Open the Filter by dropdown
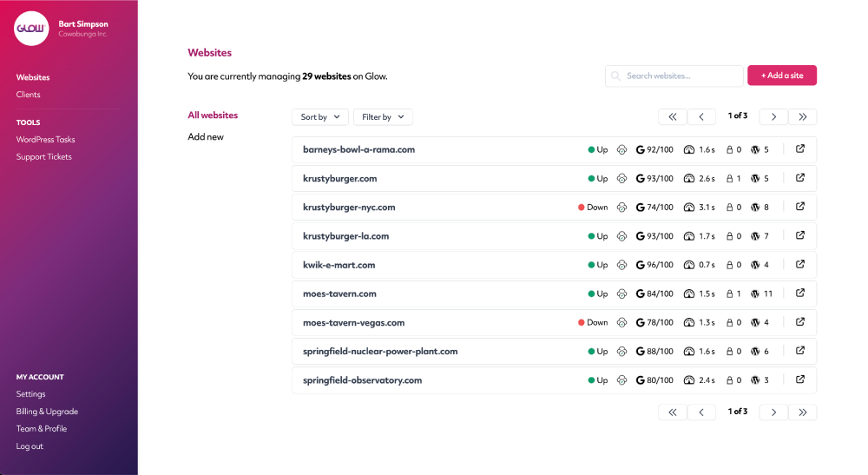Image resolution: width=868 pixels, height=475 pixels. tap(383, 117)
